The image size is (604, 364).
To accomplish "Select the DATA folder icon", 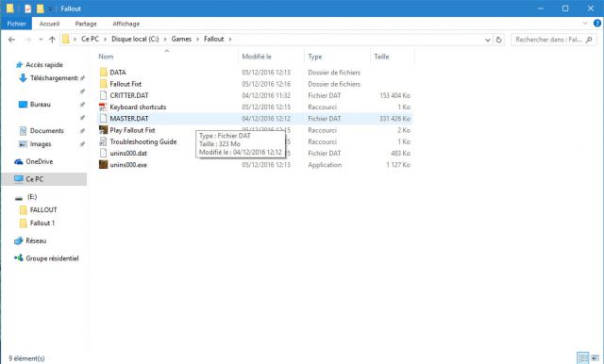I will [x=103, y=73].
